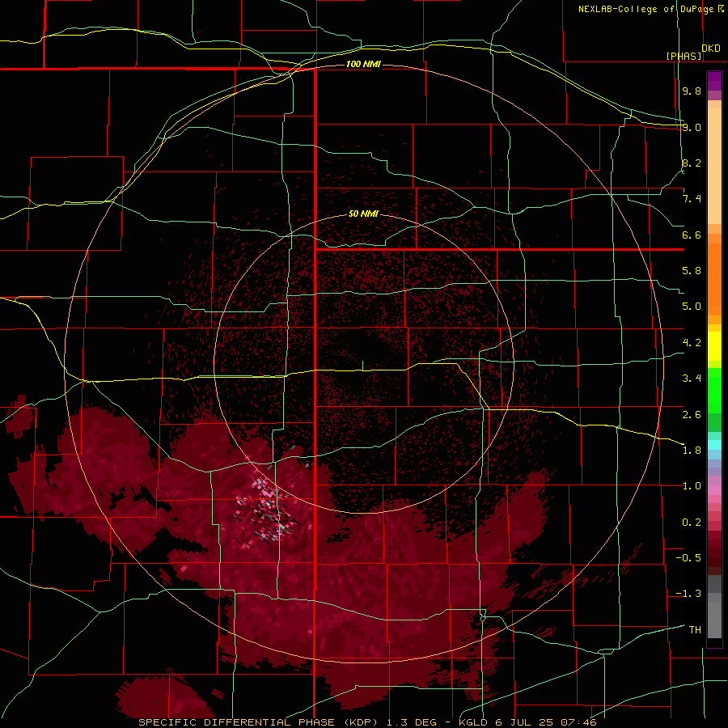Click the cyan segment of color bar

(714, 444)
